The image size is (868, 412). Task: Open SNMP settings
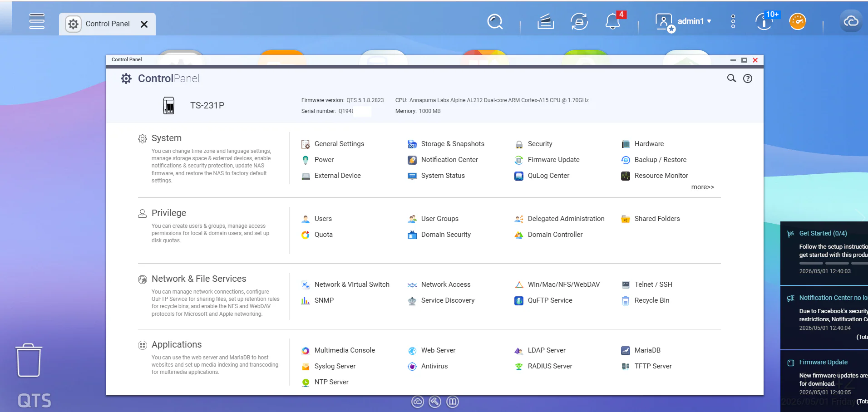(x=317, y=300)
